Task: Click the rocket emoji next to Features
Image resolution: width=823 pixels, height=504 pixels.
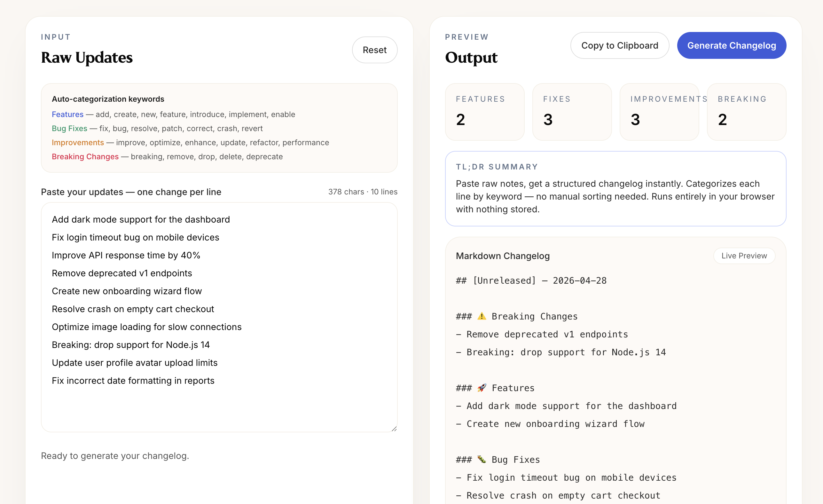Action: 481,388
